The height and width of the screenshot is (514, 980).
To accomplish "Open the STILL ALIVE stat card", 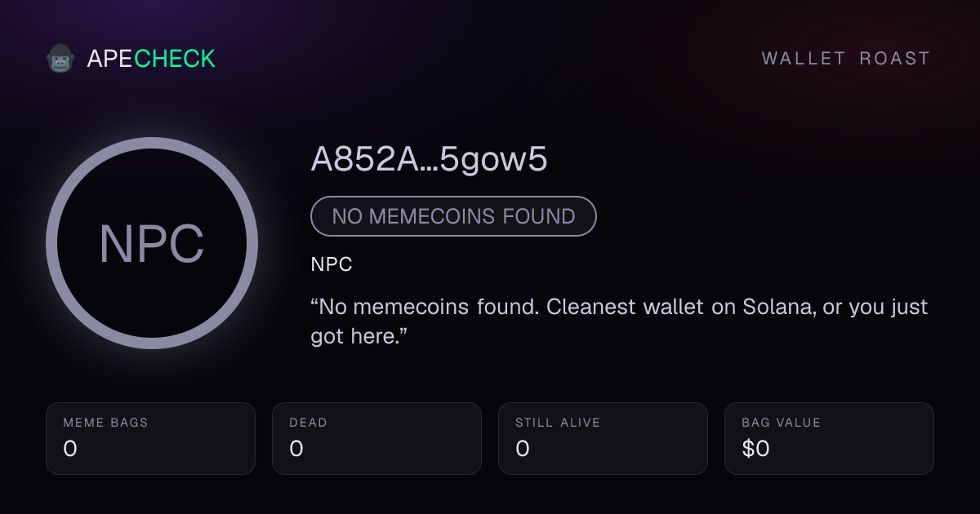I will point(603,438).
